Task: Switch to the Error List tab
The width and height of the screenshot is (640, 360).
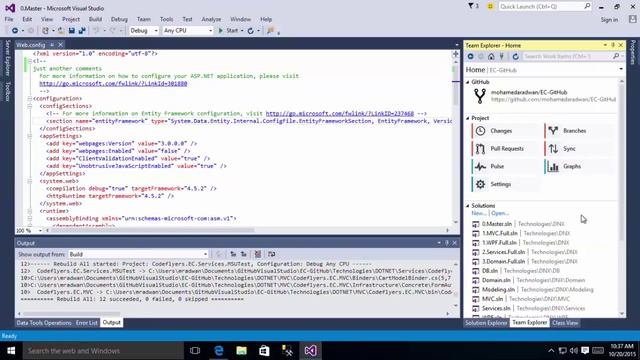Action: tap(87, 323)
